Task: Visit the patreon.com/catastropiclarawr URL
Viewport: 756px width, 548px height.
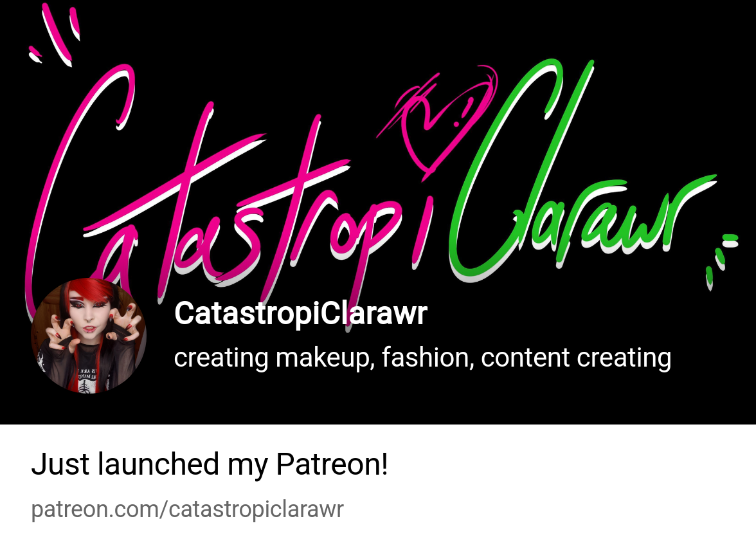Action: 187,509
